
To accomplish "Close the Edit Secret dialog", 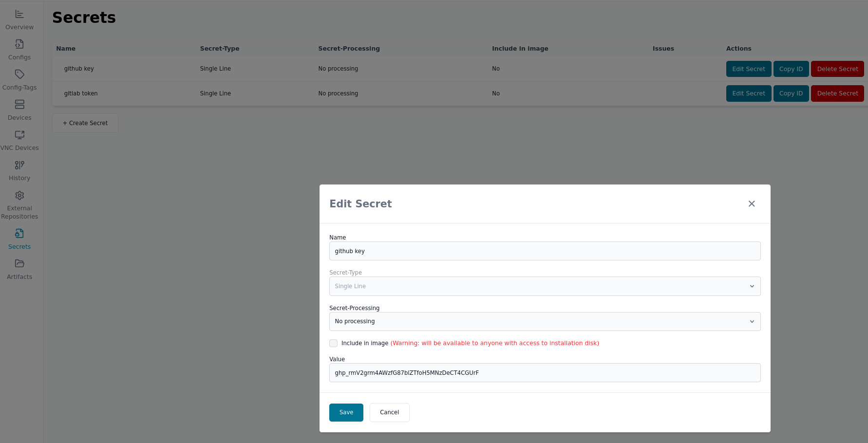I will 752,203.
